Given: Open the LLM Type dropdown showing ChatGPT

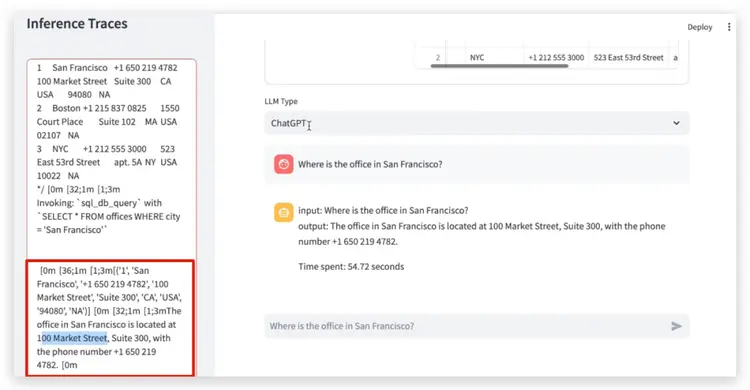Looking at the screenshot, I should [x=476, y=123].
